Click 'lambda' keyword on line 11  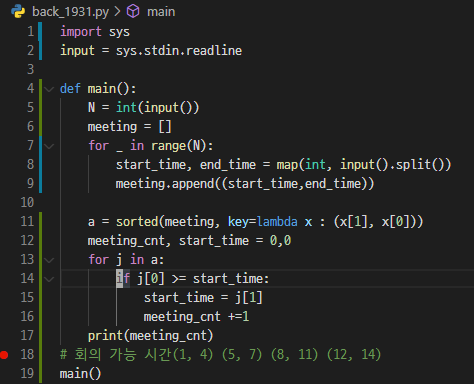click(277, 222)
